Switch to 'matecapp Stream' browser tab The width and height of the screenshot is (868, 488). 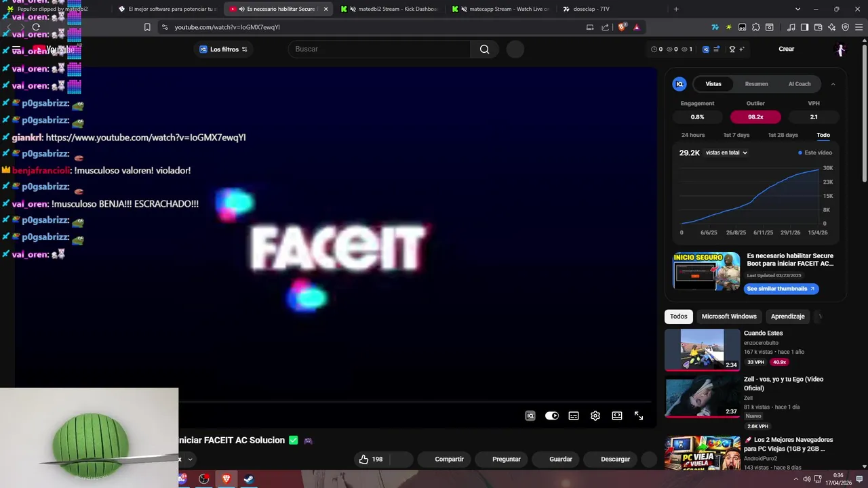coord(502,9)
